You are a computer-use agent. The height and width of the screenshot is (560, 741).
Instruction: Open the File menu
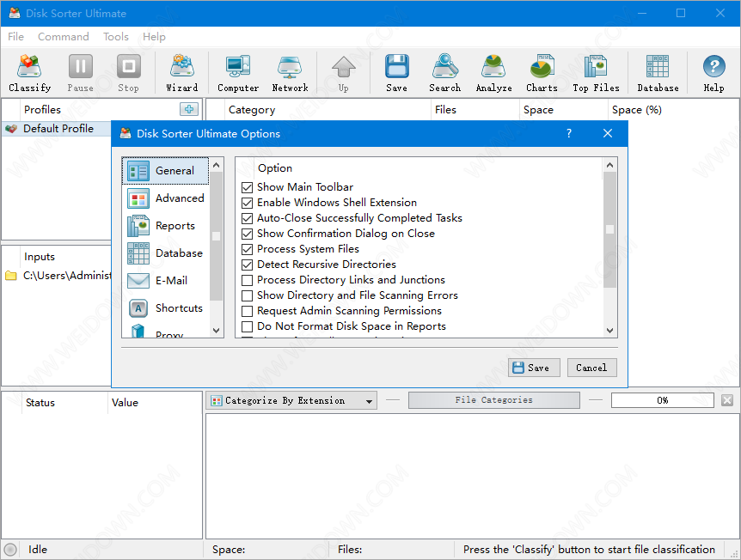pyautogui.click(x=15, y=36)
